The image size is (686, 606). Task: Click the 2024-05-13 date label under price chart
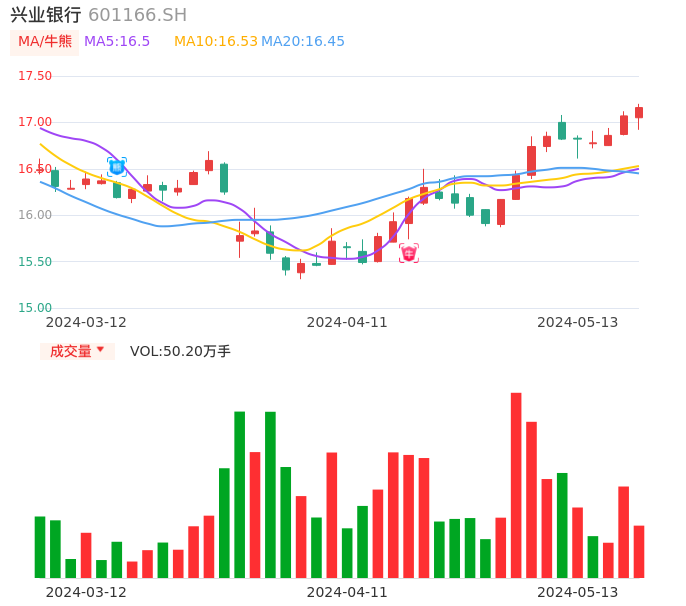[x=578, y=322]
